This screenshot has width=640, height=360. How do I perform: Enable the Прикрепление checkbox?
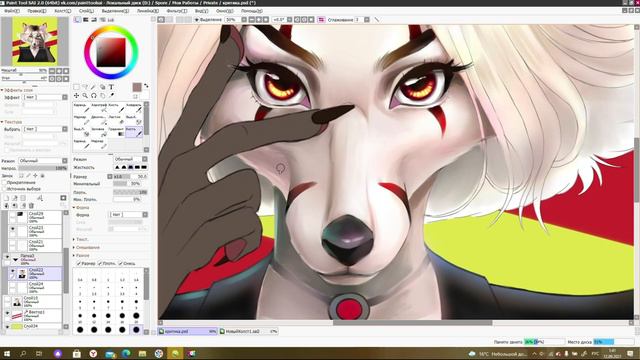(4, 182)
